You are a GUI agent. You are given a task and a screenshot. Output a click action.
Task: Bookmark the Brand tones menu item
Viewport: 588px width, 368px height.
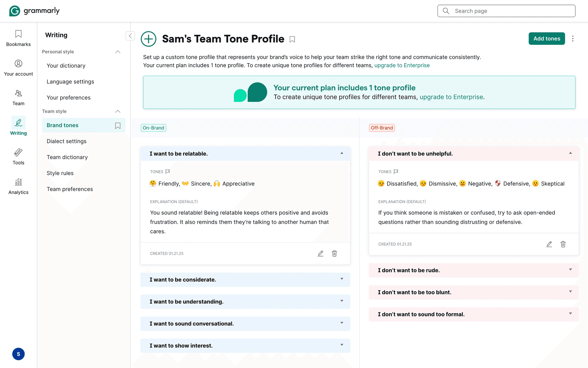[x=118, y=126]
